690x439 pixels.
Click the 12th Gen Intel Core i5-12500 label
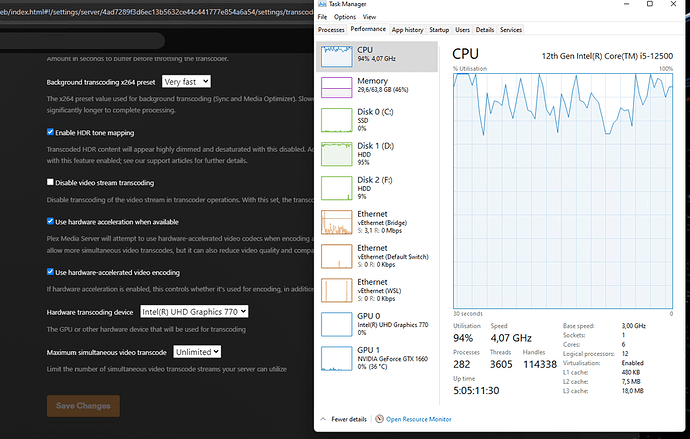point(607,56)
